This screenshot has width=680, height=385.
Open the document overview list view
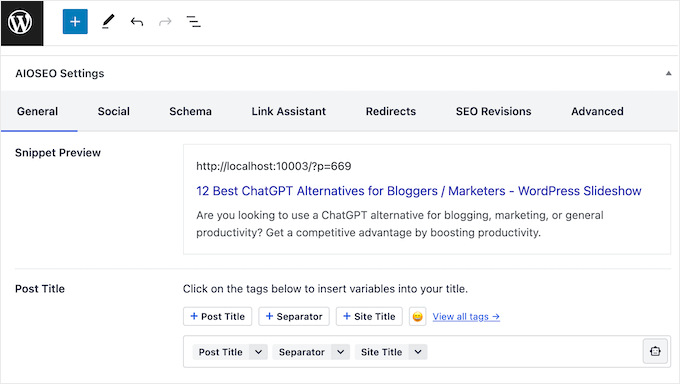(193, 22)
